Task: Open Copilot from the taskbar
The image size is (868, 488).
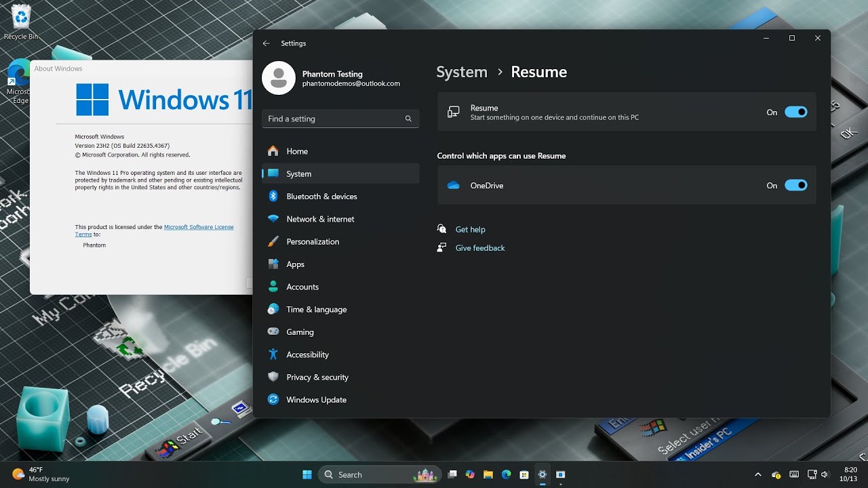Action: click(x=469, y=474)
